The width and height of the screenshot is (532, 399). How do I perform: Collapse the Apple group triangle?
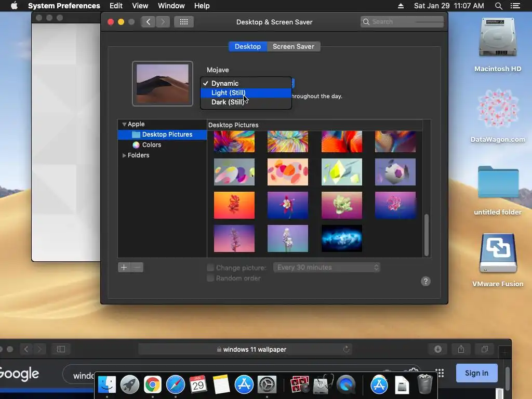(x=124, y=125)
